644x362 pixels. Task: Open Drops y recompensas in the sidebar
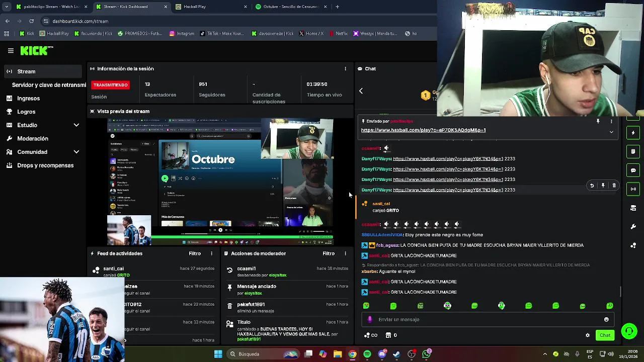[45, 165]
